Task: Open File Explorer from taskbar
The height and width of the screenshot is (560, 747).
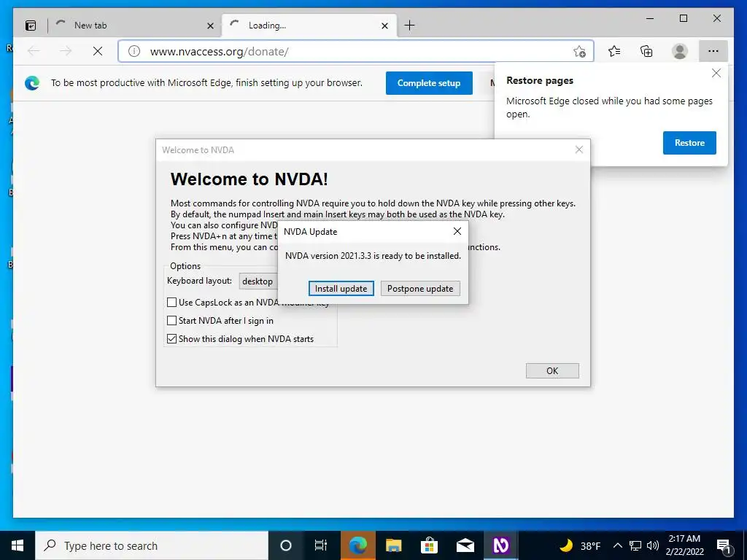Action: 393,545
